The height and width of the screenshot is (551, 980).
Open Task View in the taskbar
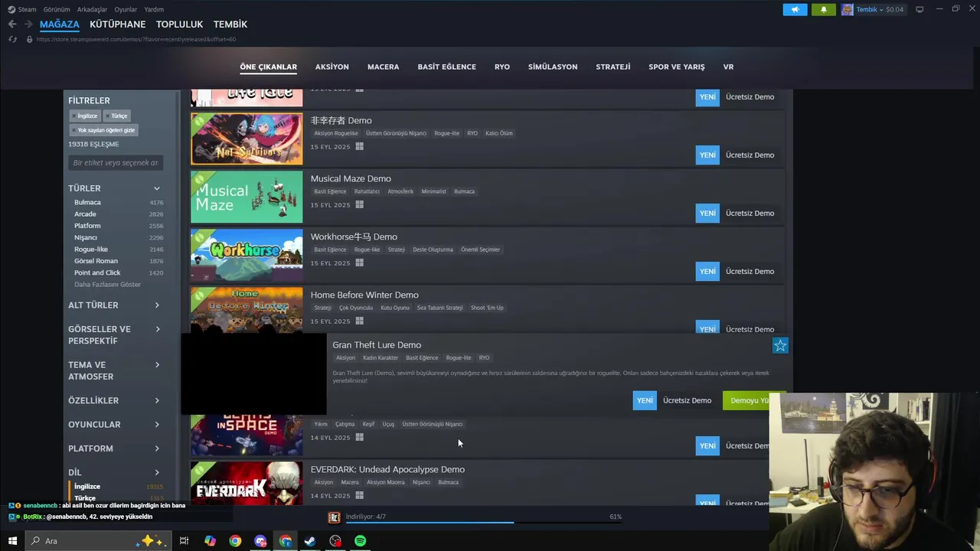point(184,541)
